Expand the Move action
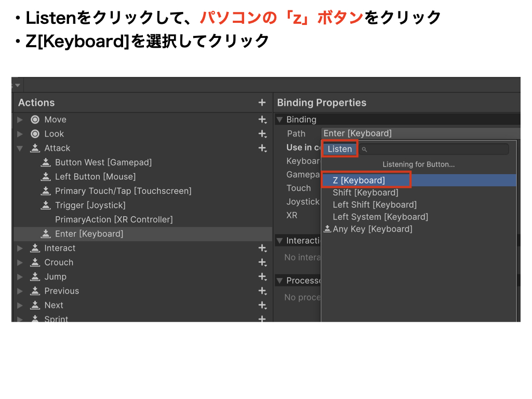This screenshot has width=532, height=399. pos(20,119)
